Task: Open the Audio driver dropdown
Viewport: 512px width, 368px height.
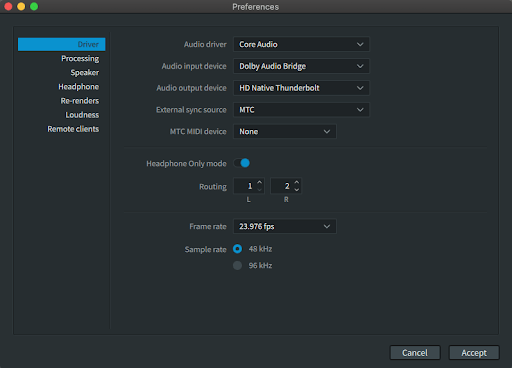Action: [x=301, y=44]
